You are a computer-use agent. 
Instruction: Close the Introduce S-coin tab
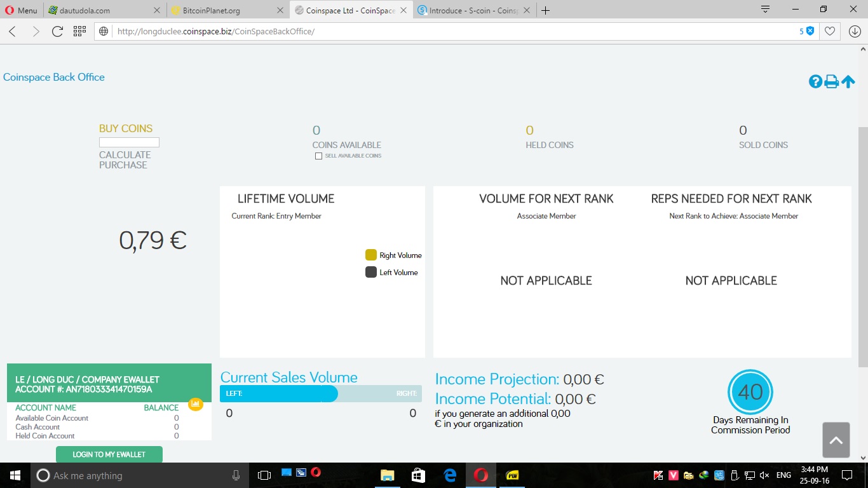tap(527, 11)
